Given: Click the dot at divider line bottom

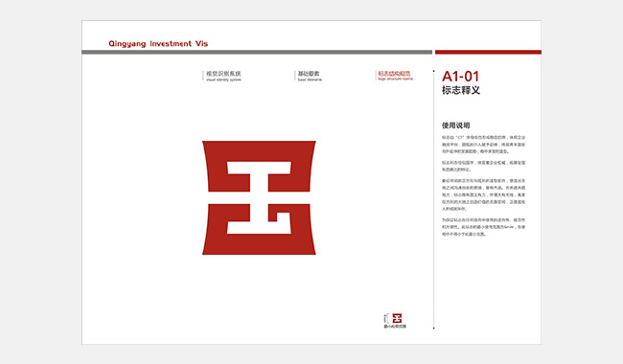Looking at the screenshot, I should [x=433, y=328].
